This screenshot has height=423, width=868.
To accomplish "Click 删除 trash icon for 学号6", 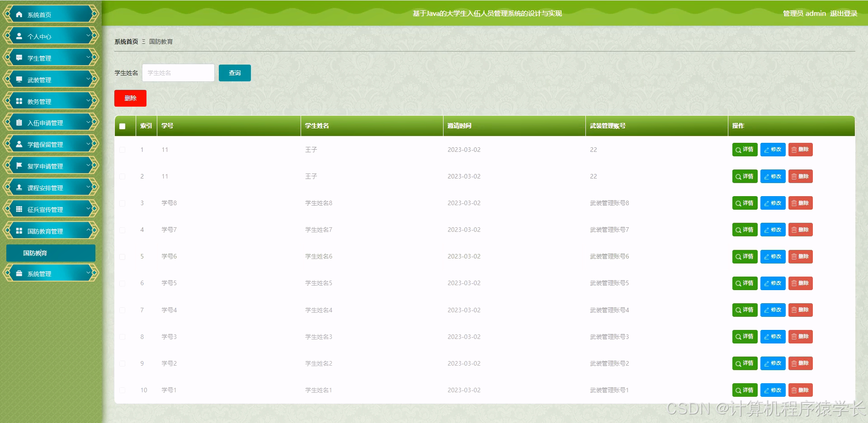I will pyautogui.click(x=794, y=257).
